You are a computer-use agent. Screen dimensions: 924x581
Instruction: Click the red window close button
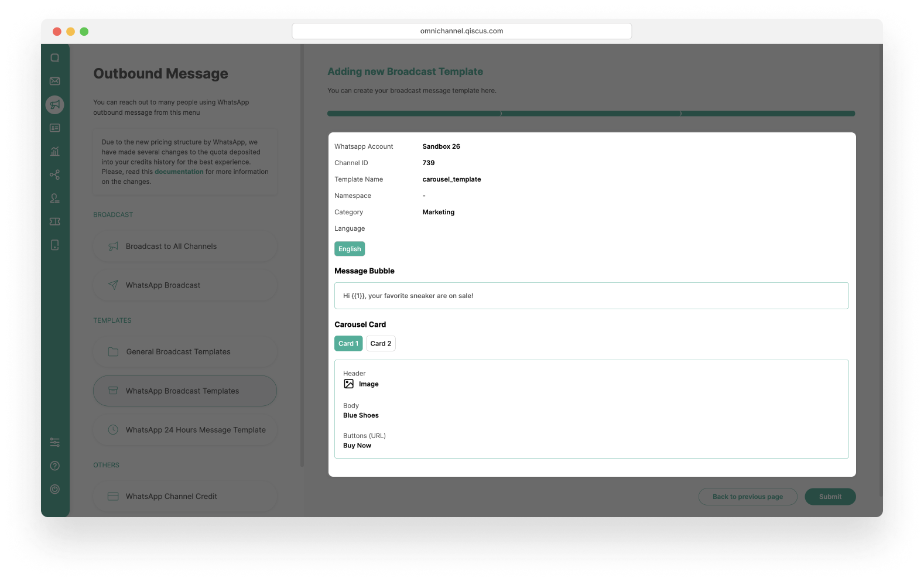point(57,32)
